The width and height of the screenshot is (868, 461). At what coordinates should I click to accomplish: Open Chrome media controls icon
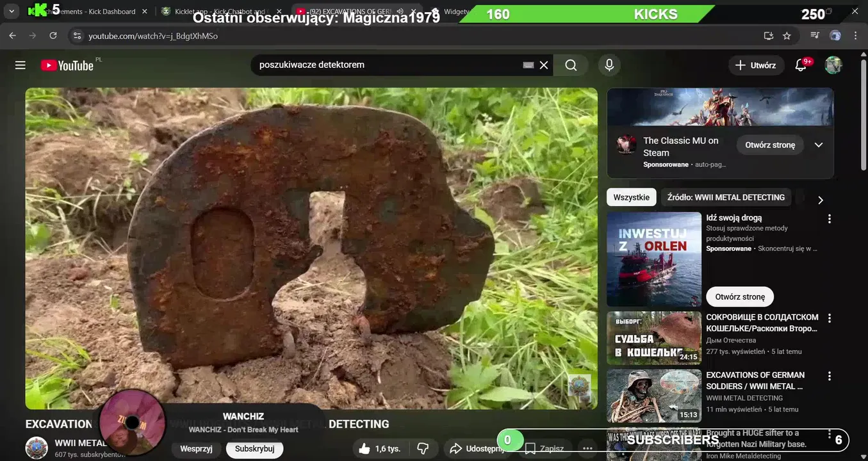pyautogui.click(x=814, y=36)
